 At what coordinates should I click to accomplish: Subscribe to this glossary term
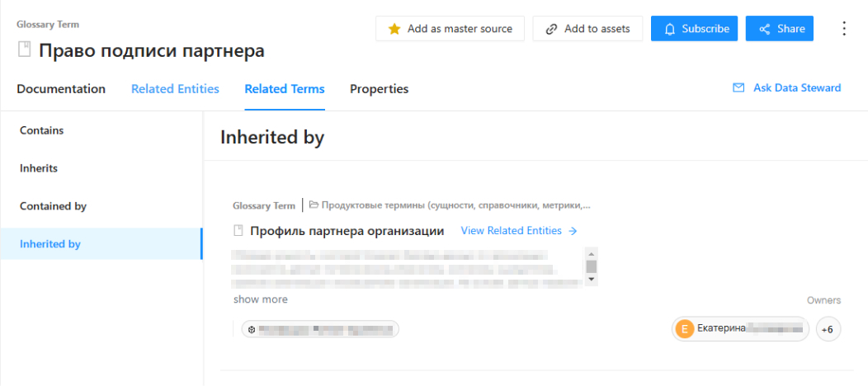[x=696, y=29]
